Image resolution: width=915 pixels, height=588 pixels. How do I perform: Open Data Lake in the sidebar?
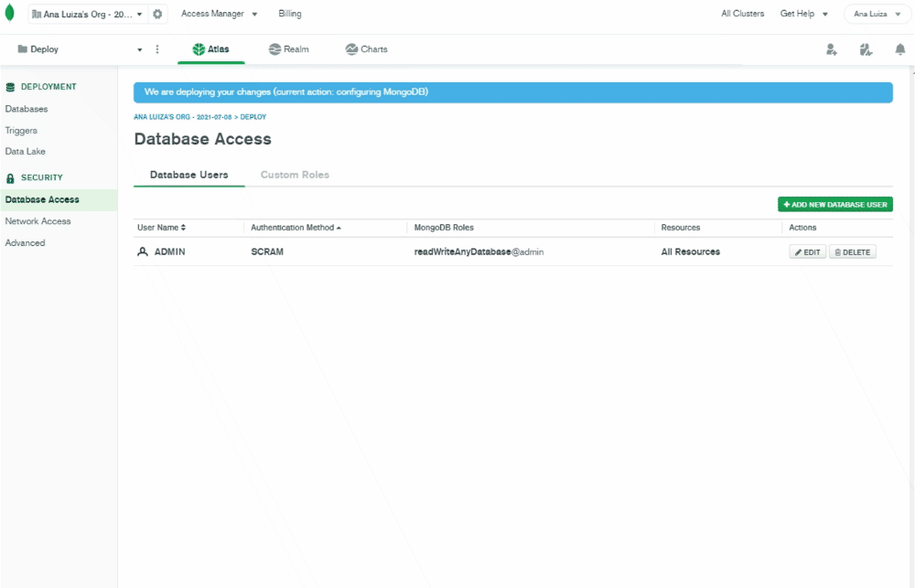[x=25, y=152]
